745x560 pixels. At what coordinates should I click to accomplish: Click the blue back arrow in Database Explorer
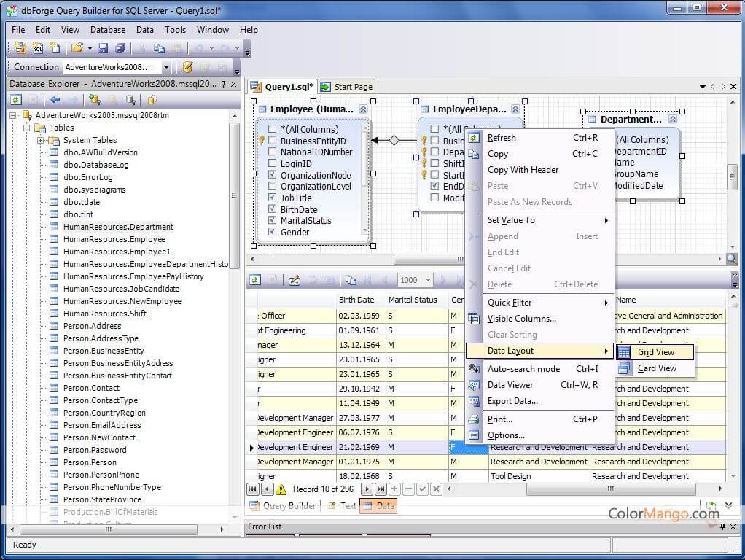(55, 100)
